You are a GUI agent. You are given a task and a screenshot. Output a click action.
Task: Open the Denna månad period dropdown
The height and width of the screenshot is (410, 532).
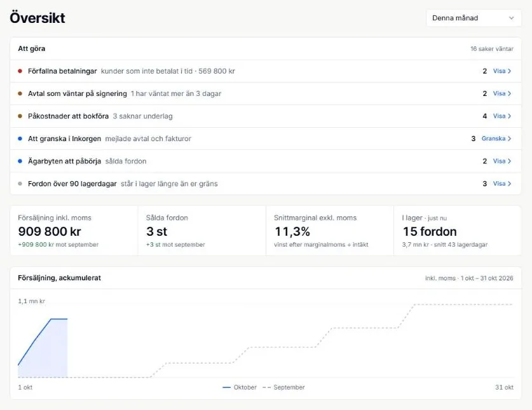click(474, 18)
